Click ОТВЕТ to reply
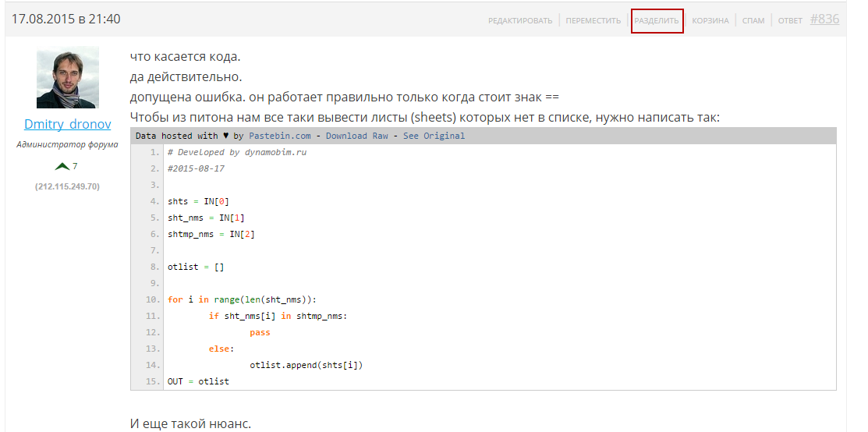Image resolution: width=868 pixels, height=432 pixels. click(790, 21)
